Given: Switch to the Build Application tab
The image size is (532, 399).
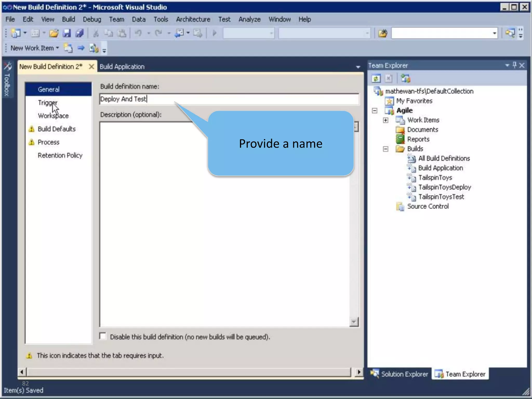Looking at the screenshot, I should pos(122,67).
